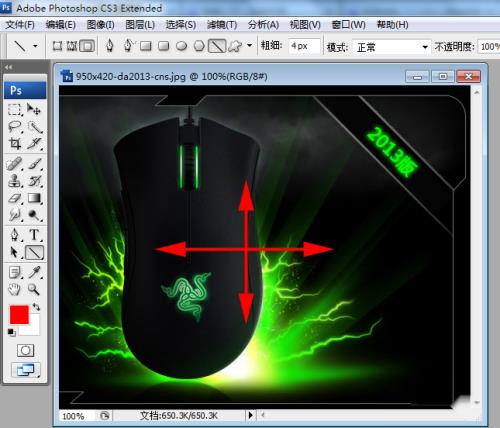Viewport: 500px width, 428px height.
Task: Choose Custom Shape in options bar
Action: point(235,46)
